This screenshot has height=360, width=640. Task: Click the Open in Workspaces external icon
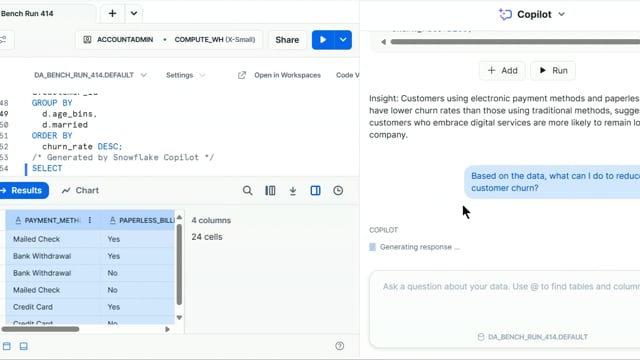(x=242, y=75)
